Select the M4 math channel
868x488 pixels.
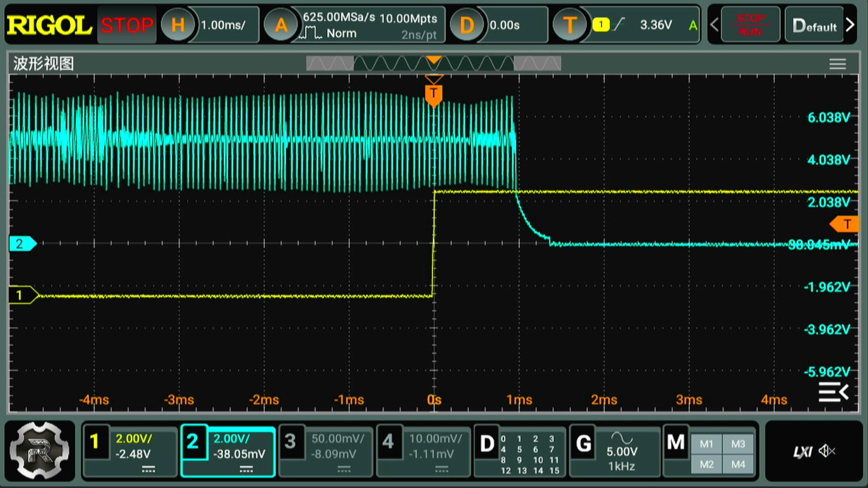tap(738, 464)
